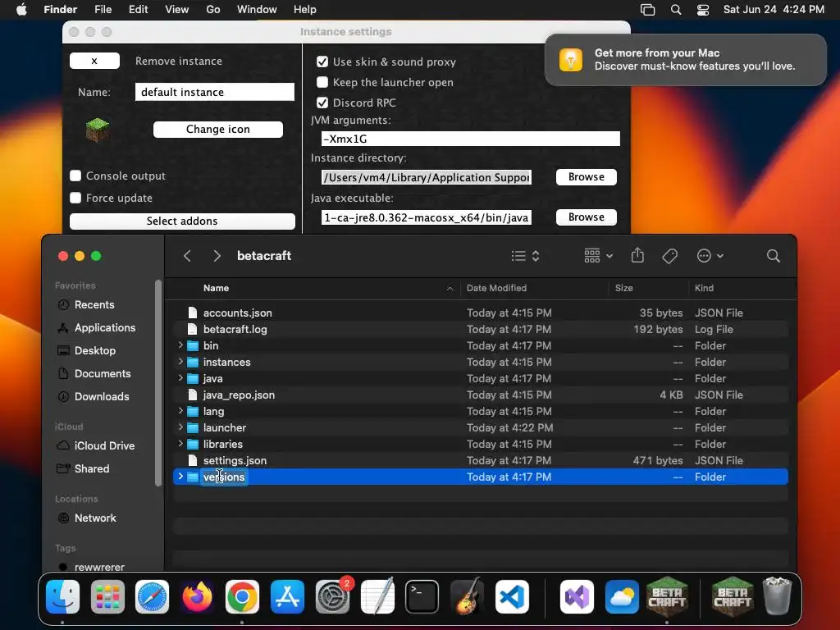Expand the libraries folder
Screen dimensions: 840x630
point(180,444)
